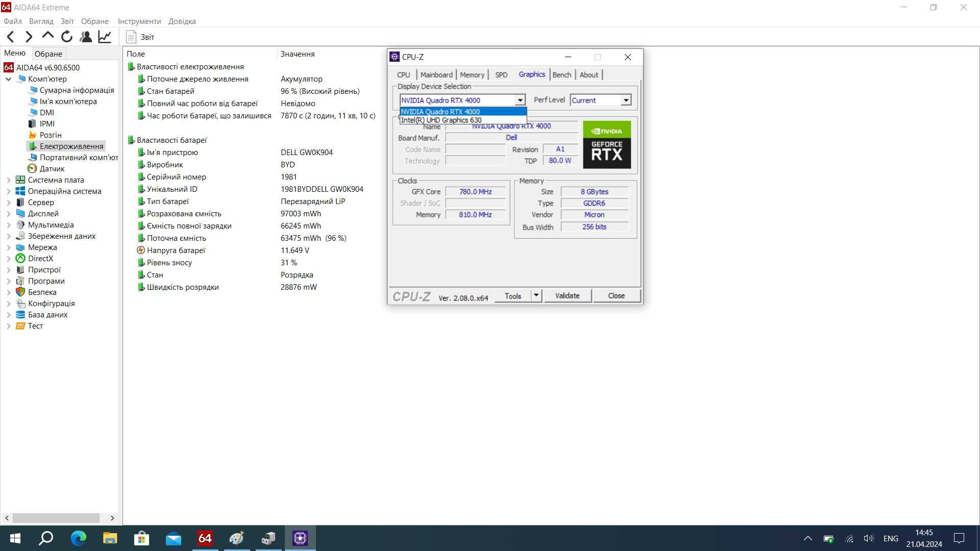The width and height of the screenshot is (980, 551).
Task: Click Поле column header
Action: click(x=136, y=54)
